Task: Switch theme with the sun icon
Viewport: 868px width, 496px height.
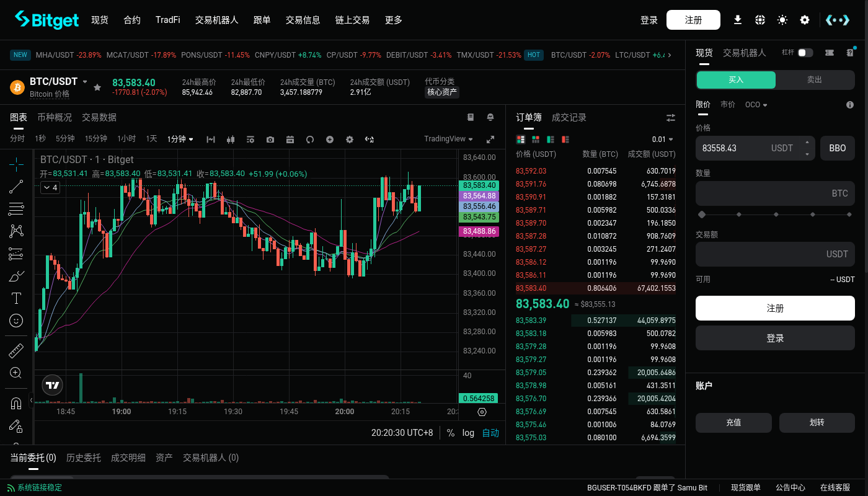Action: tap(782, 20)
